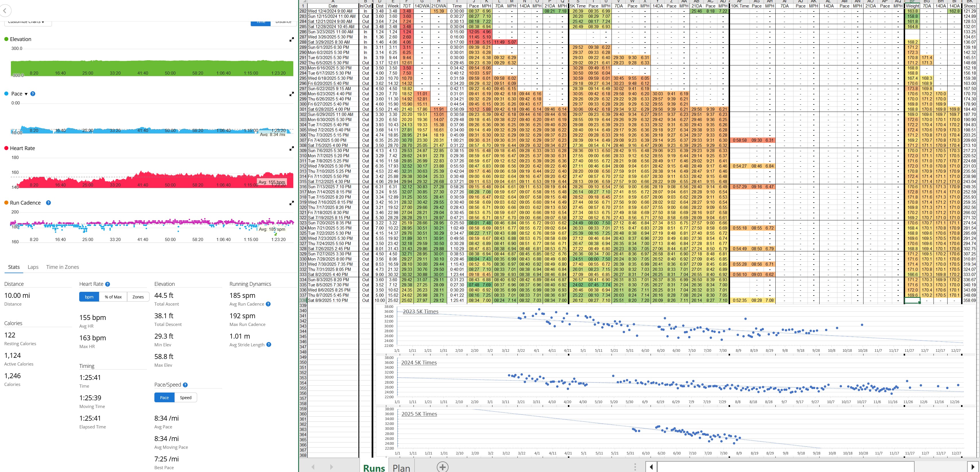Select the 10K time cell '0:58:58'

coord(740,140)
